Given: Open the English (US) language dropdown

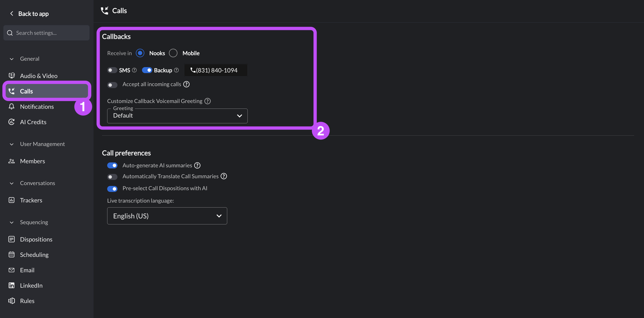Looking at the screenshot, I should point(167,216).
